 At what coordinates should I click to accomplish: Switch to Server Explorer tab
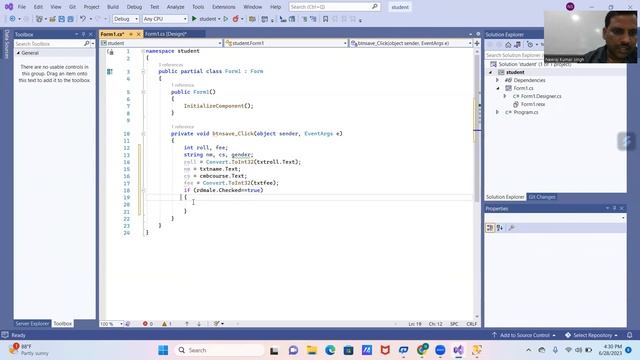tap(32, 323)
